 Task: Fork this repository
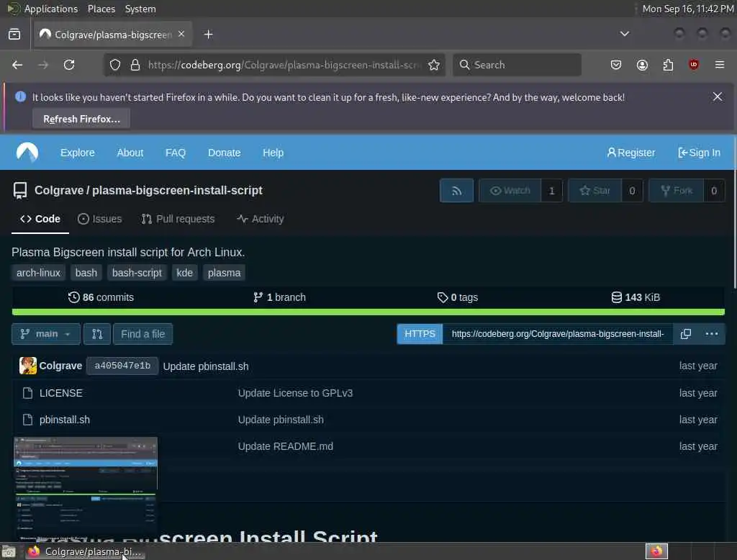[677, 191]
